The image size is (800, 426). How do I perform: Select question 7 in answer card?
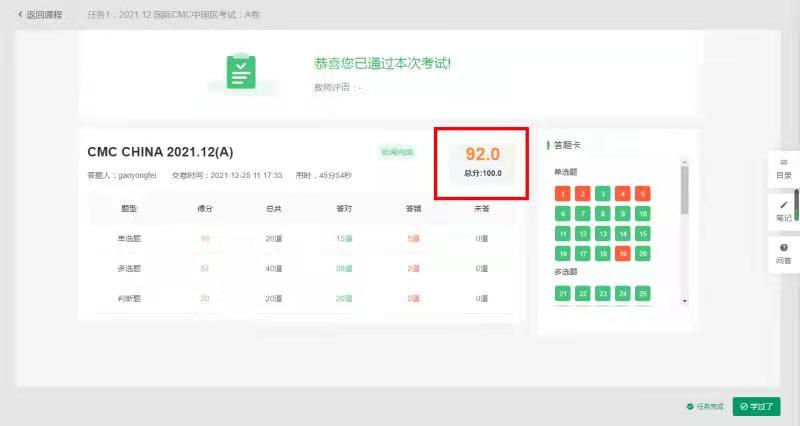(x=583, y=214)
